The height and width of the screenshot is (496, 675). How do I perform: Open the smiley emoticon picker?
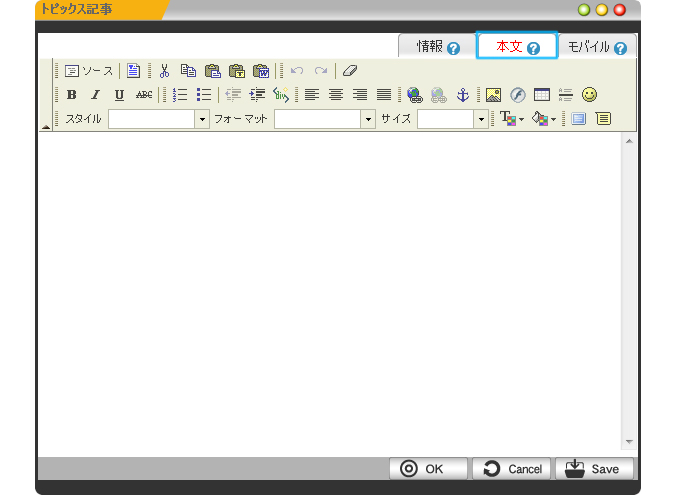coord(589,95)
